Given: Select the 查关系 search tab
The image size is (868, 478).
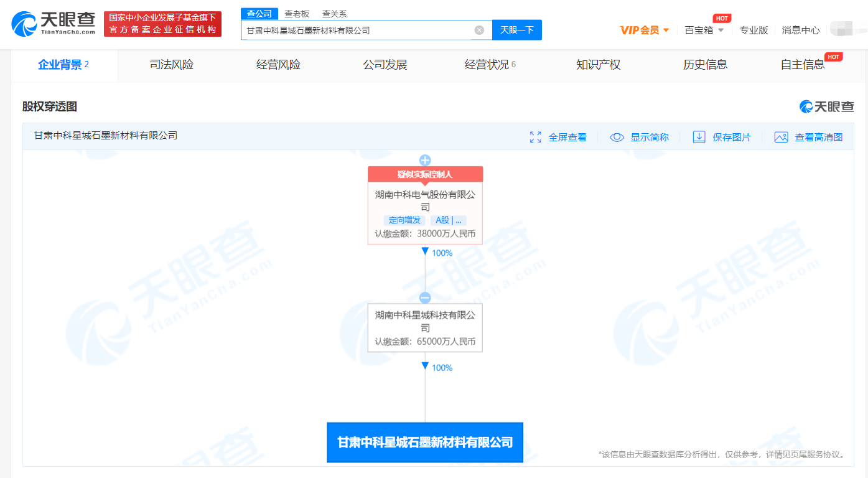Looking at the screenshot, I should tap(334, 14).
